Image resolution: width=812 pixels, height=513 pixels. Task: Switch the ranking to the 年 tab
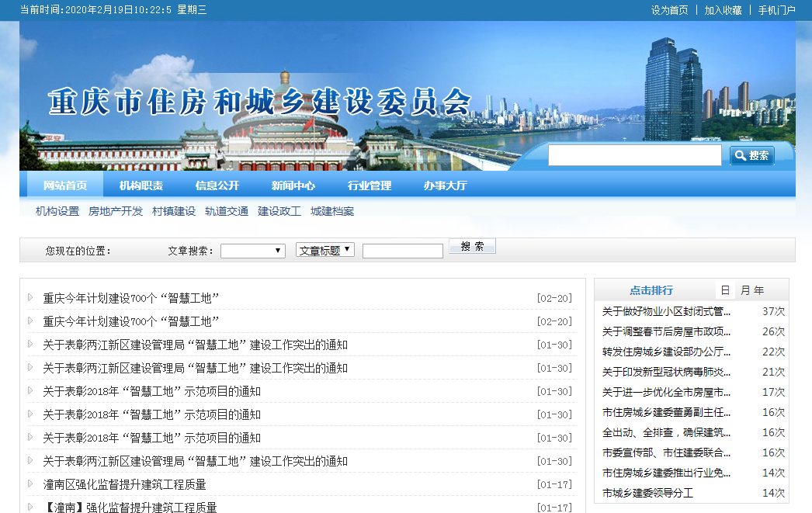pos(758,290)
